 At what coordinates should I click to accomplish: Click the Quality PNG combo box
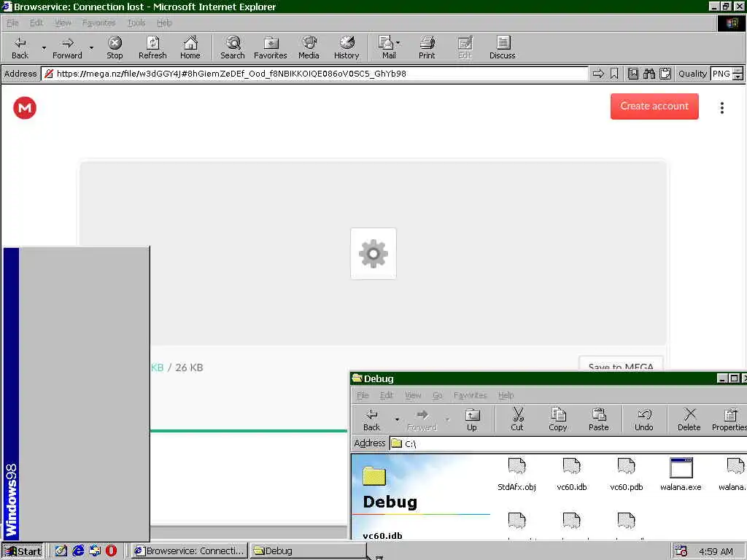[x=721, y=74]
